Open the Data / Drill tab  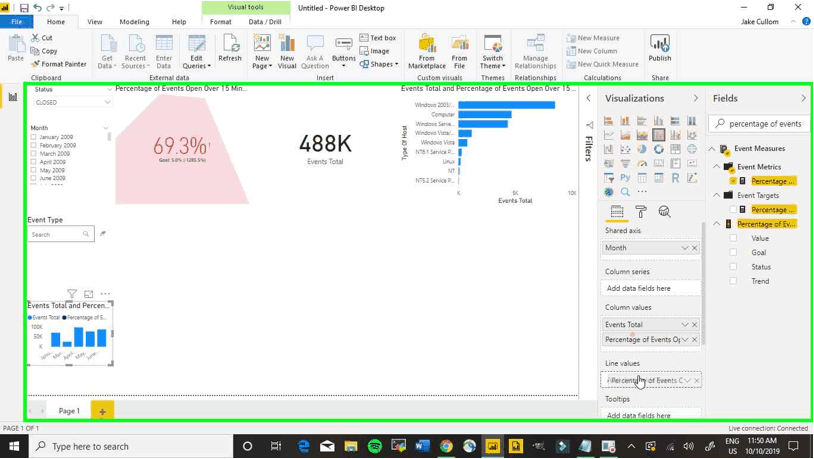coord(265,22)
